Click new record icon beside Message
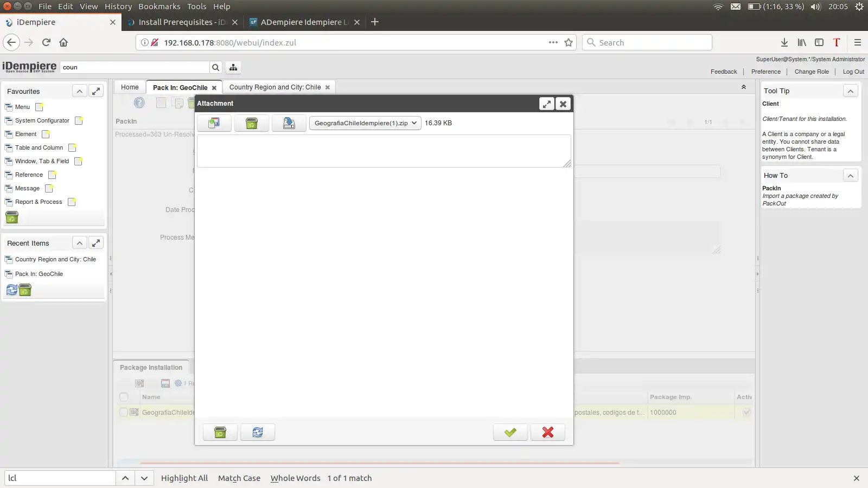This screenshot has height=488, width=868. [49, 188]
